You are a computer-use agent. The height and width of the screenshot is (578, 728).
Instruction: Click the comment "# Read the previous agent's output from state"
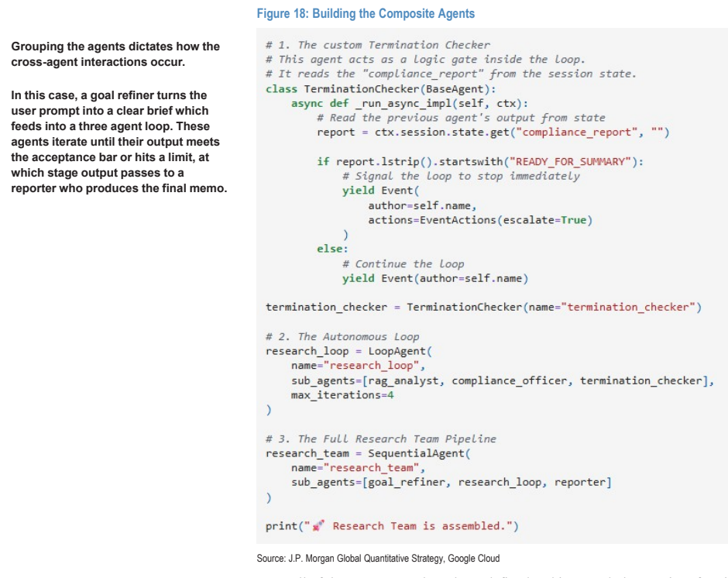[461, 118]
